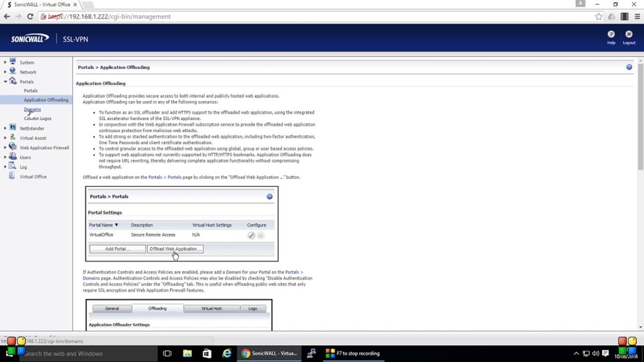644x362 pixels.
Task: Open Custom Logos in sidebar
Action: [38, 118]
